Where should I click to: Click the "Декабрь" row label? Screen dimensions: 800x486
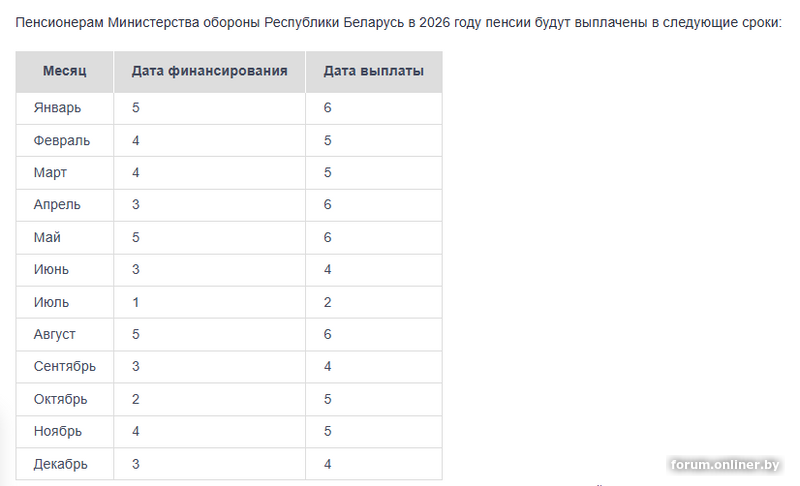61,464
